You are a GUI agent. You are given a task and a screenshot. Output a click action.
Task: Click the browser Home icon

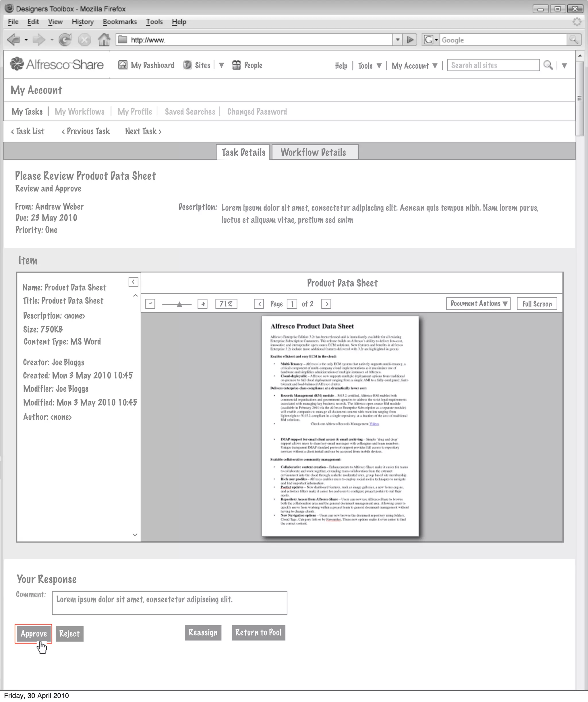coord(104,40)
